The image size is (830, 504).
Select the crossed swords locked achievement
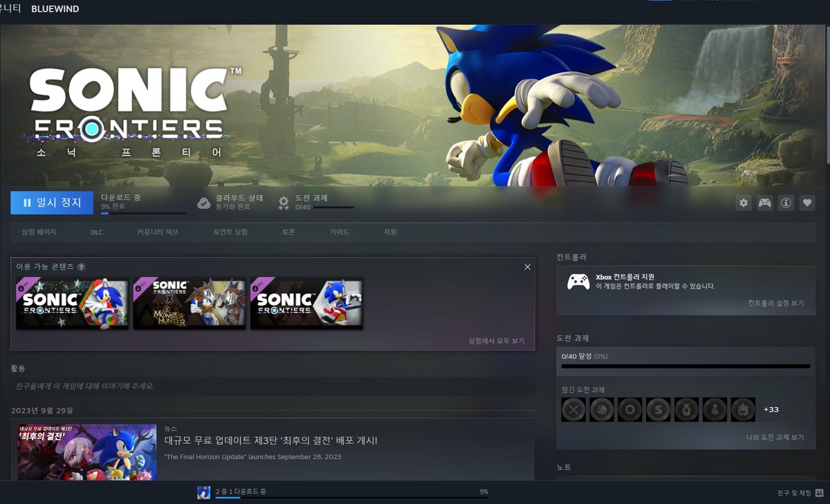tap(573, 409)
